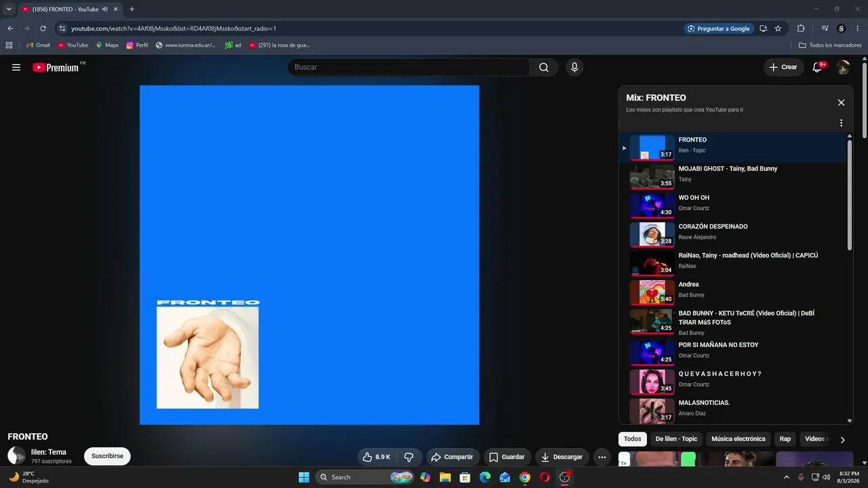Click the search magnifier button
868x488 pixels.
pos(544,67)
